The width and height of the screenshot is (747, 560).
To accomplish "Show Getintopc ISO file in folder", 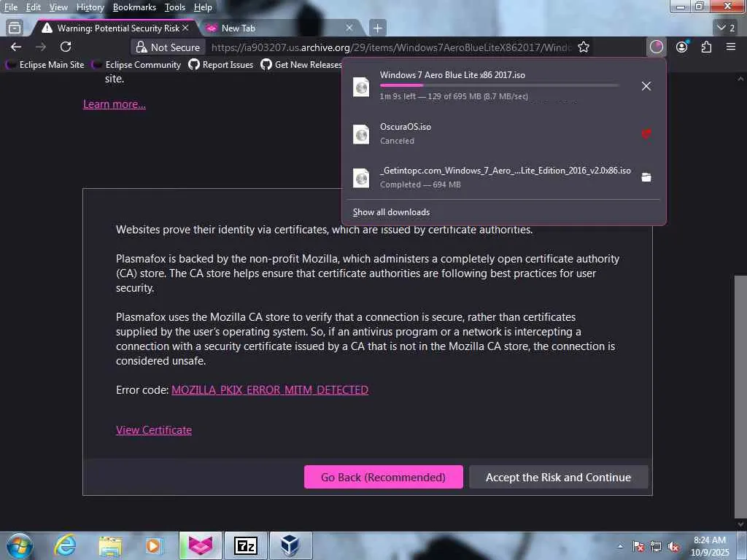I will coord(646,178).
